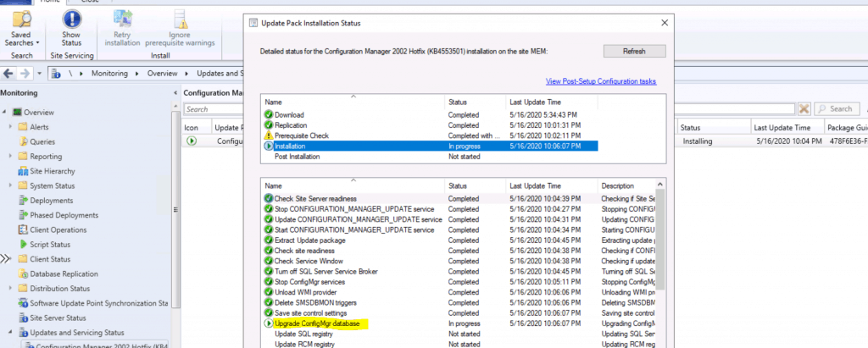Close the Update Pack Installation Status dialog
The image size is (868, 348).
[x=664, y=22]
